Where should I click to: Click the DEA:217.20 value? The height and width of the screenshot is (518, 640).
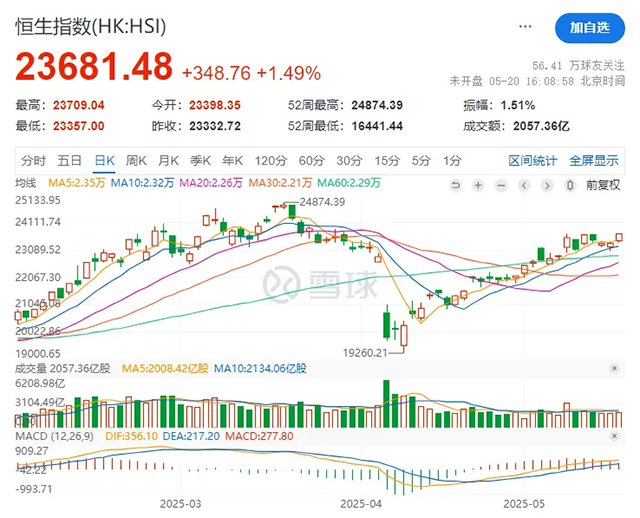191,436
